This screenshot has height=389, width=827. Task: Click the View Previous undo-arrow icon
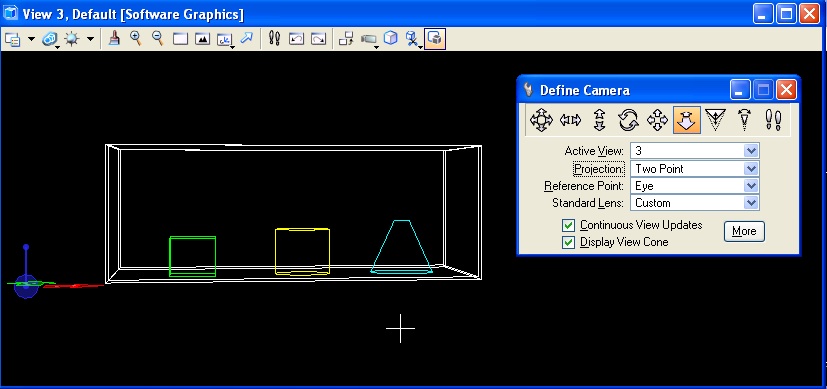296,39
